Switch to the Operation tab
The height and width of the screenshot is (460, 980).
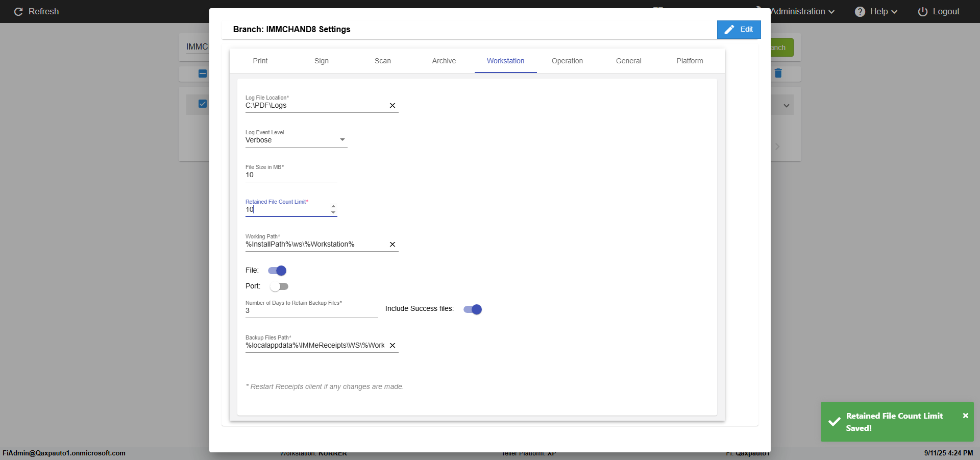567,61
